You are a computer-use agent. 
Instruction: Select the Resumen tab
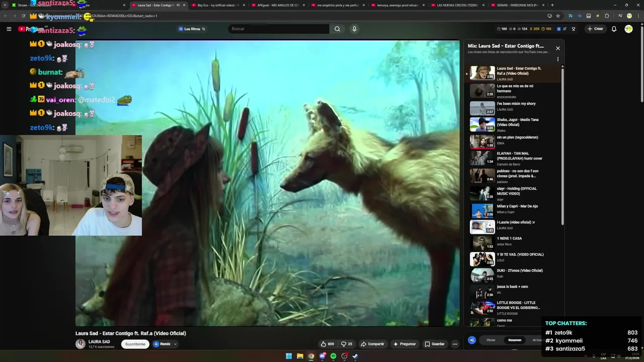pyautogui.click(x=515, y=340)
